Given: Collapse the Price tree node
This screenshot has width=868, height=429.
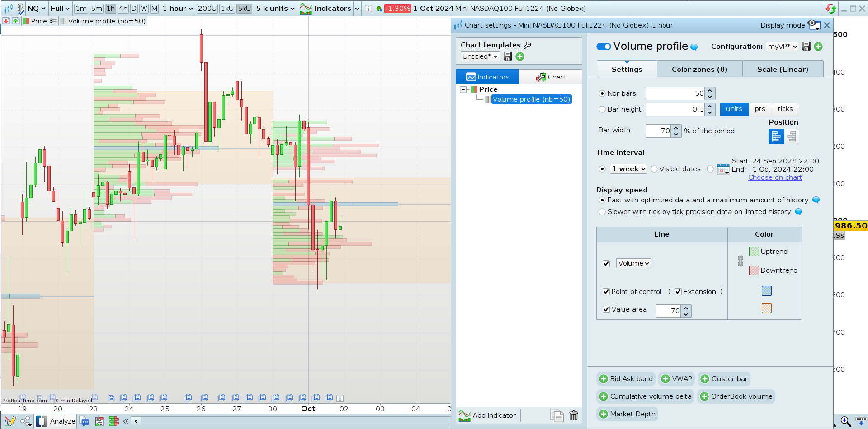Looking at the screenshot, I should [x=463, y=89].
